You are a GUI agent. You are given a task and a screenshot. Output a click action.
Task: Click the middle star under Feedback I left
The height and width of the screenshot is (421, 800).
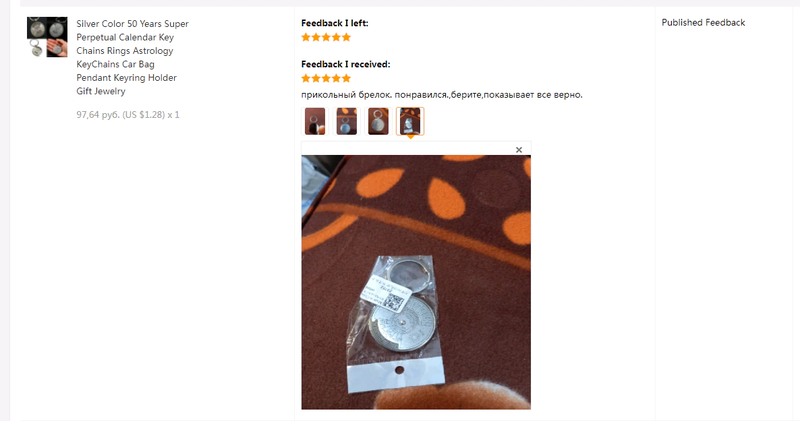326,37
